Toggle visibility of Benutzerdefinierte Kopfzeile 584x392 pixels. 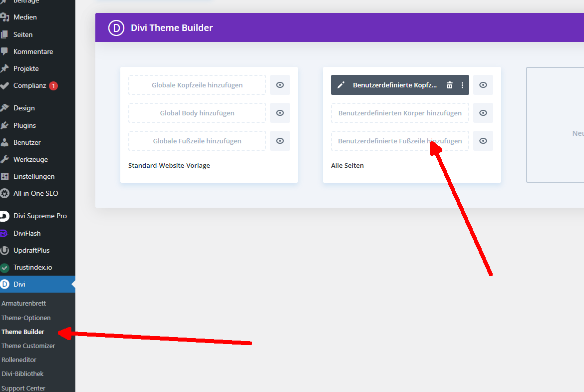pos(483,85)
